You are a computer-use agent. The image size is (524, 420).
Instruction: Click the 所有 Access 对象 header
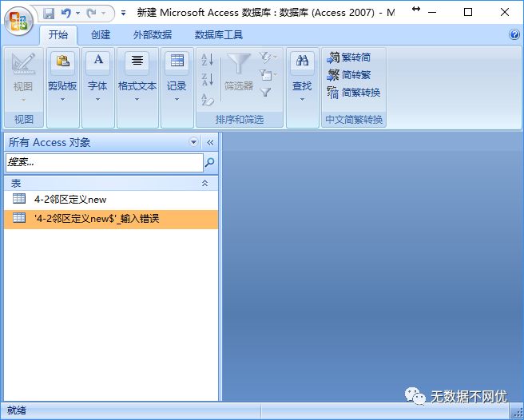pyautogui.click(x=50, y=142)
